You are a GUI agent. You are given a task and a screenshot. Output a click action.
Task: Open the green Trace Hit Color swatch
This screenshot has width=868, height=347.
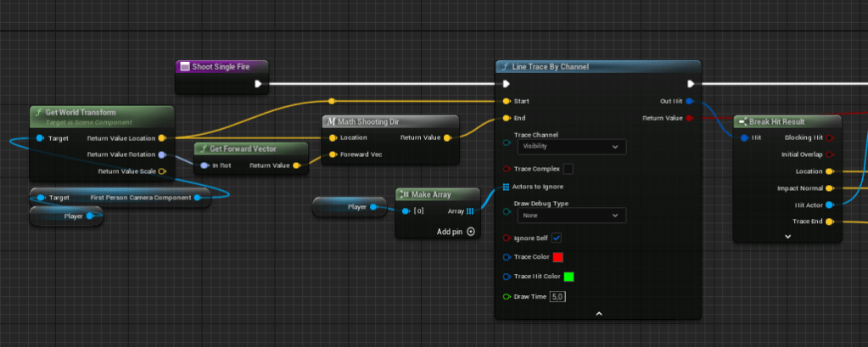(569, 277)
